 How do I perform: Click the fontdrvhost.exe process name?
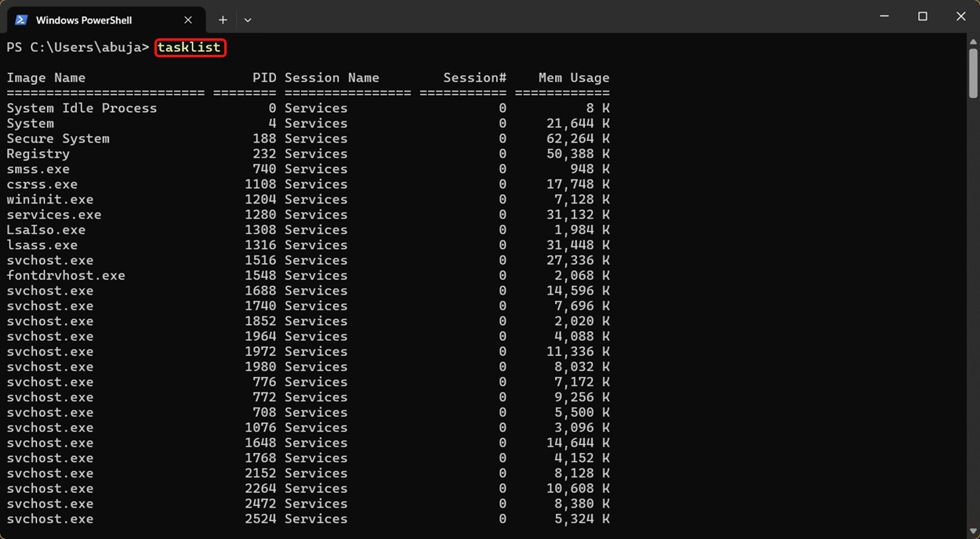pyautogui.click(x=66, y=276)
